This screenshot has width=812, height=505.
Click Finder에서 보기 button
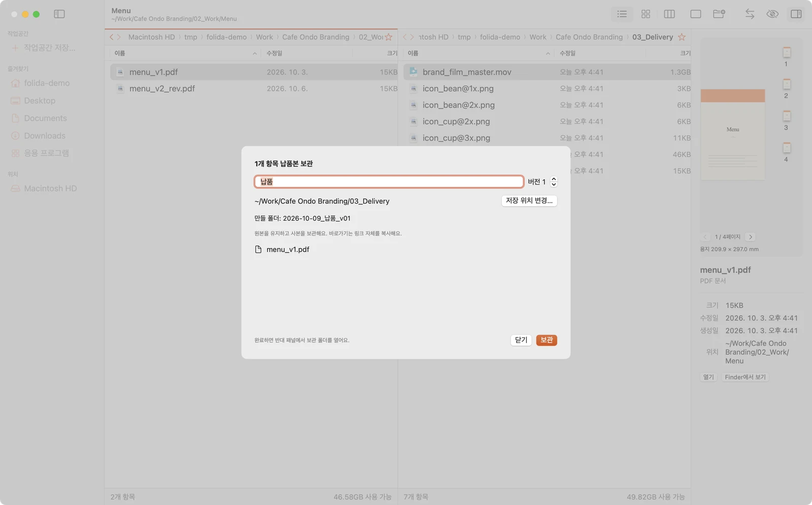pos(745,377)
